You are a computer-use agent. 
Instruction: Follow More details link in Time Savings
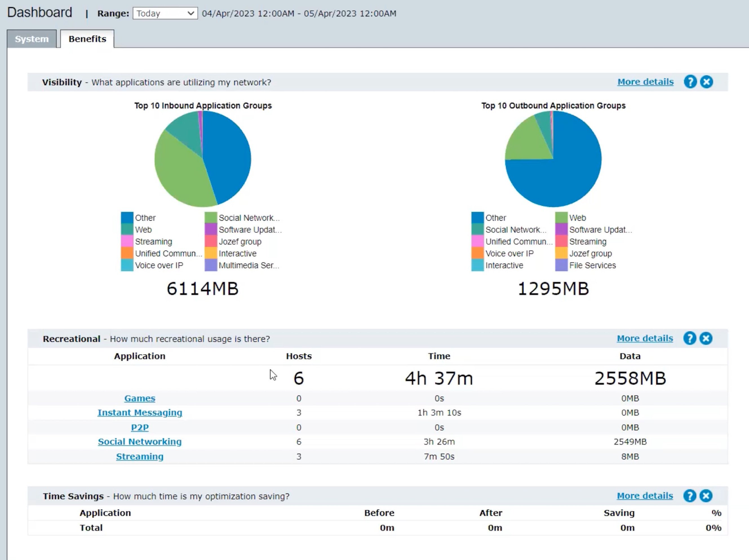(x=645, y=496)
